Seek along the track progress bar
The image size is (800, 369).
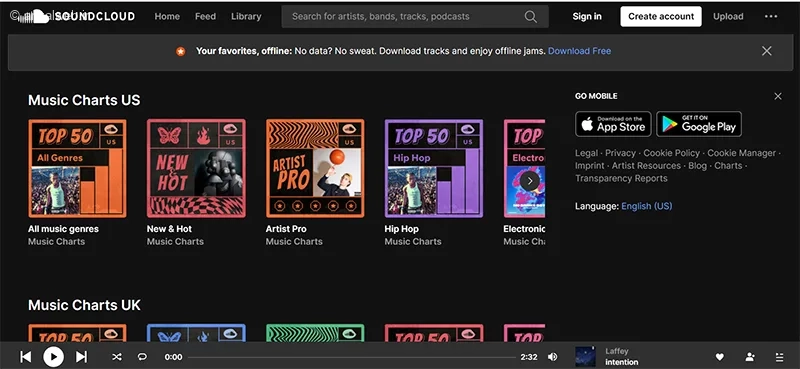pyautogui.click(x=352, y=357)
